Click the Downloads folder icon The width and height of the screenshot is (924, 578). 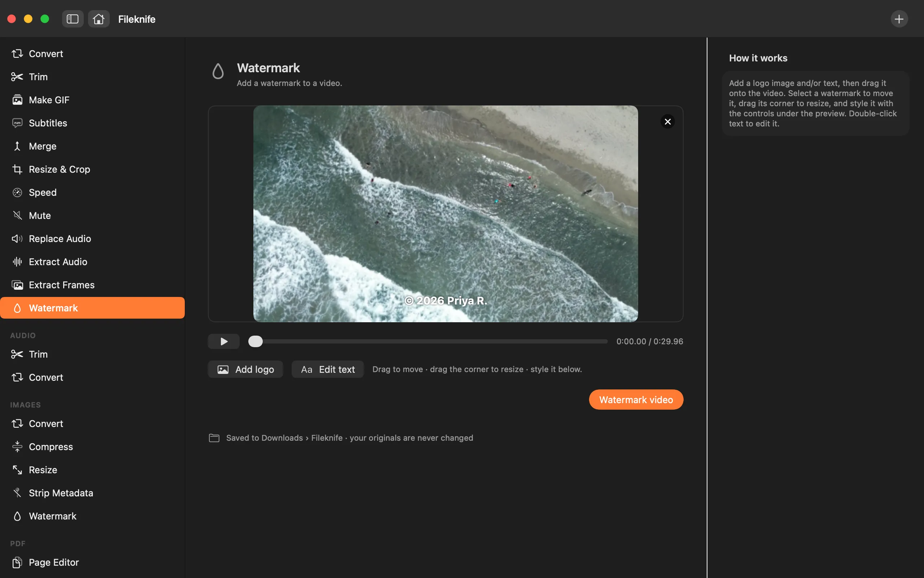point(214,438)
